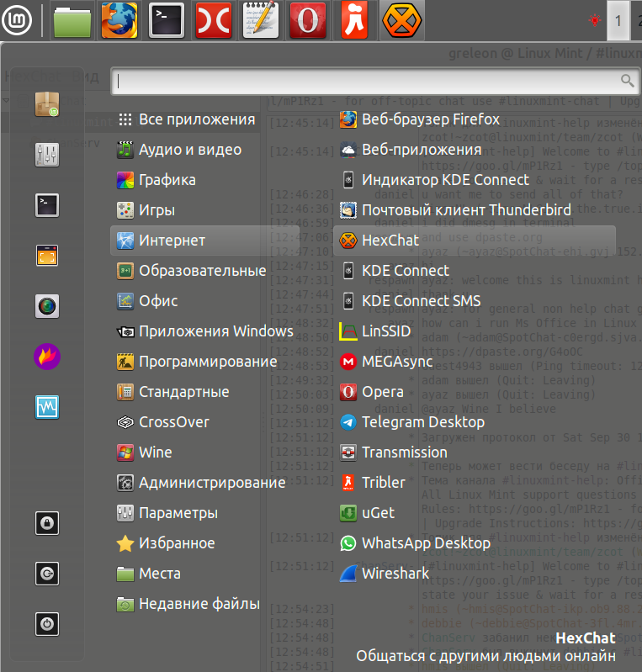
Task: Open the purple flame app favorite
Action: pos(47,357)
